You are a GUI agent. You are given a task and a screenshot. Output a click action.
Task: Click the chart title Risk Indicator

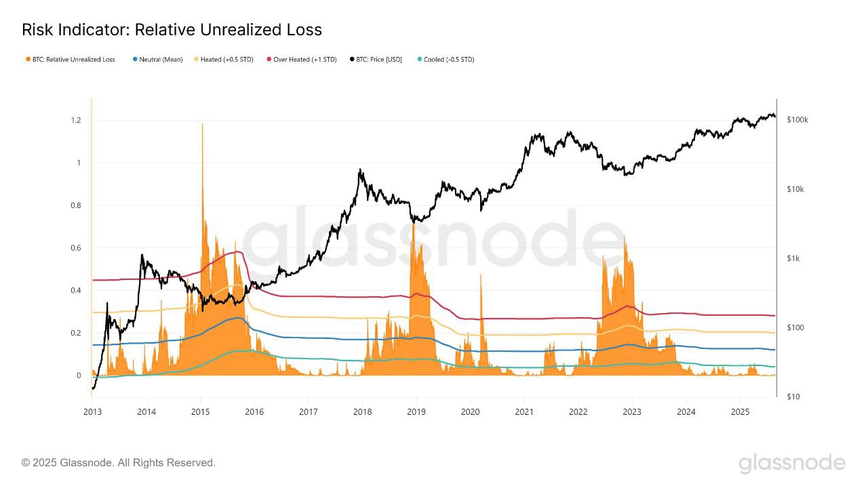point(172,30)
